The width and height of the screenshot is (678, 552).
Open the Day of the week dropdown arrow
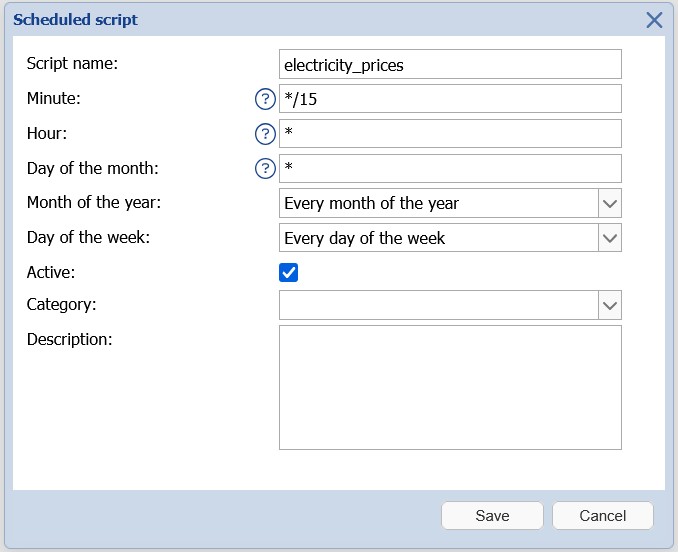pyautogui.click(x=609, y=238)
